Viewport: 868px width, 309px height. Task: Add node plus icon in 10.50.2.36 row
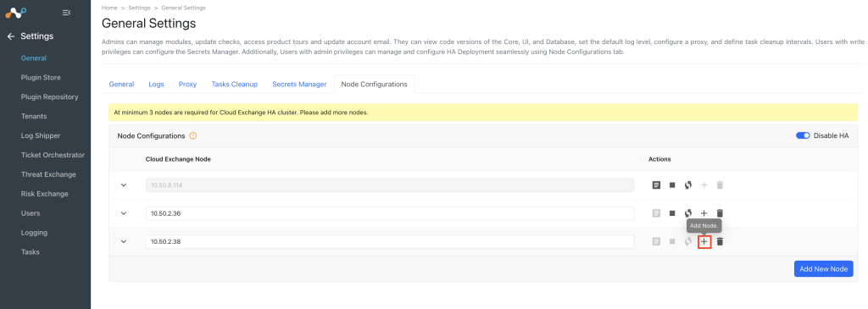tap(704, 212)
